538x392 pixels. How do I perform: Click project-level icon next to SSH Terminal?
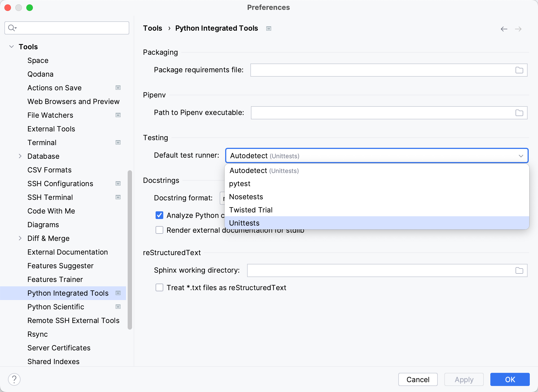tap(118, 197)
